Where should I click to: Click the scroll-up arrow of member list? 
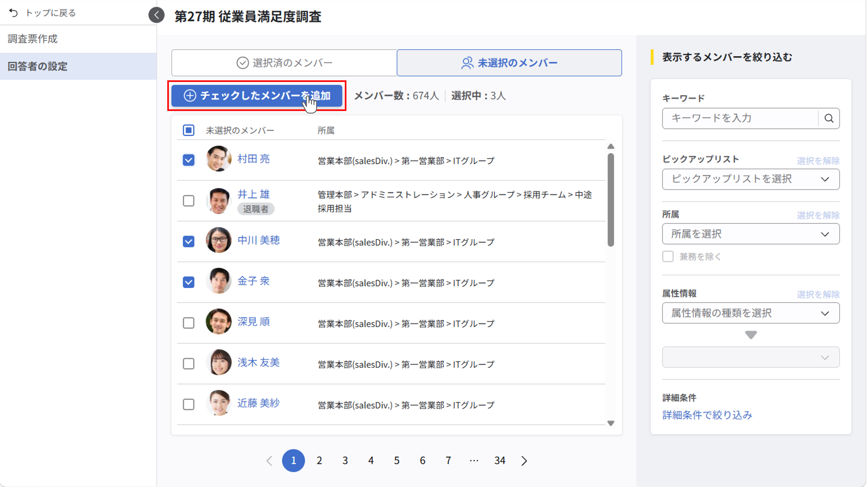pyautogui.click(x=611, y=146)
